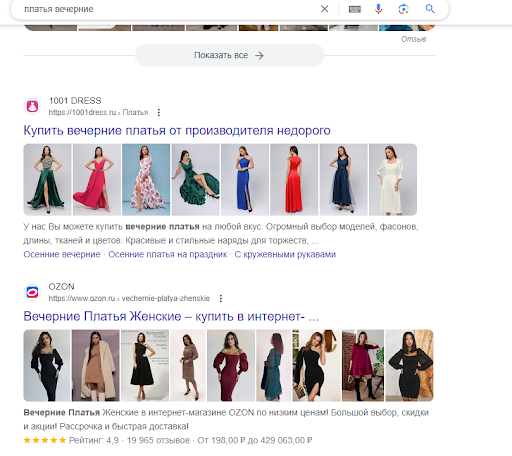Click the blue magnifier search icon
The image size is (512, 456).
point(430,9)
